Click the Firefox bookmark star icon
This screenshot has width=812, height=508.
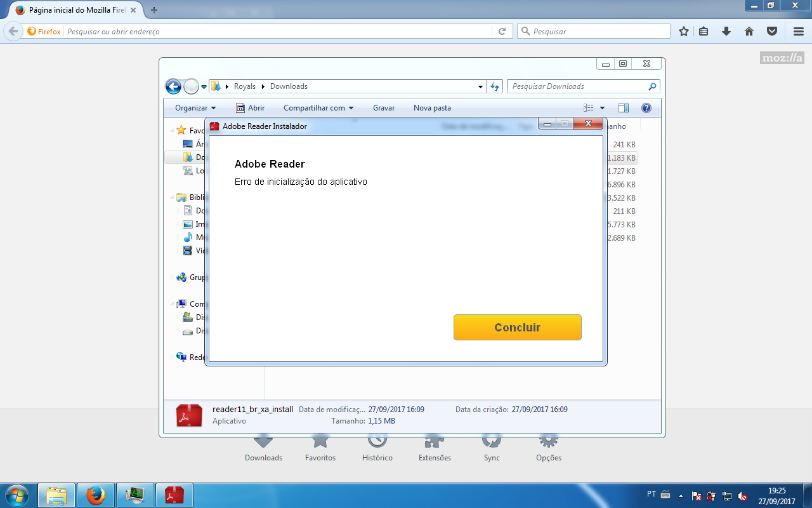(684, 31)
